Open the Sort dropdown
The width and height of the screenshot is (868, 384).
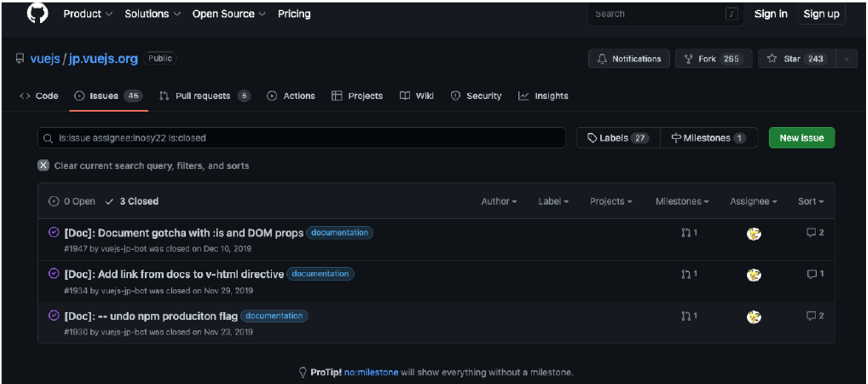(x=810, y=201)
